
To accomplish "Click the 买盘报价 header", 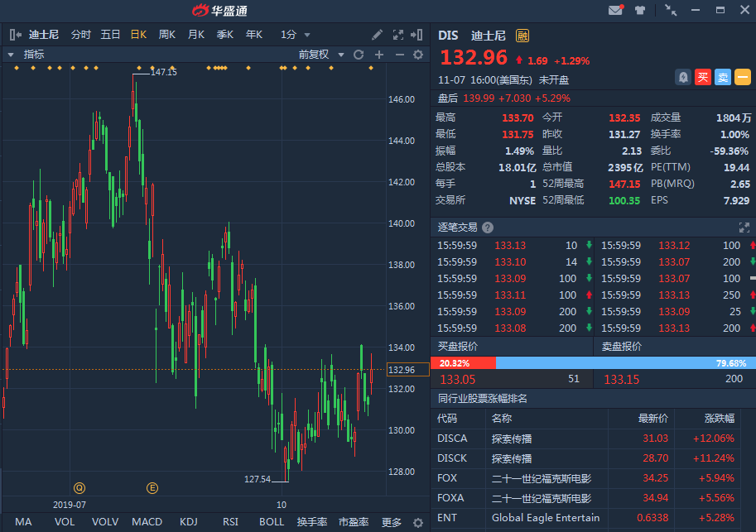I will pos(457,347).
